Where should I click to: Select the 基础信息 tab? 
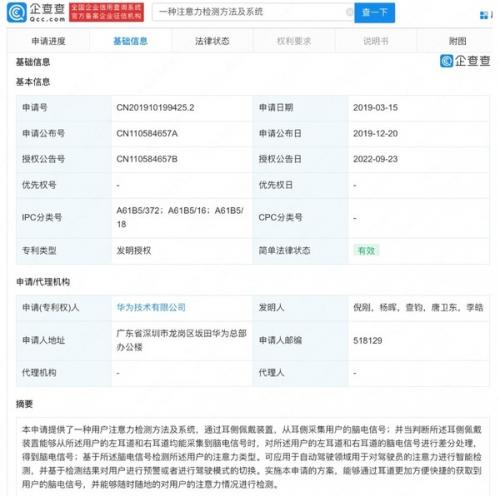pos(130,41)
